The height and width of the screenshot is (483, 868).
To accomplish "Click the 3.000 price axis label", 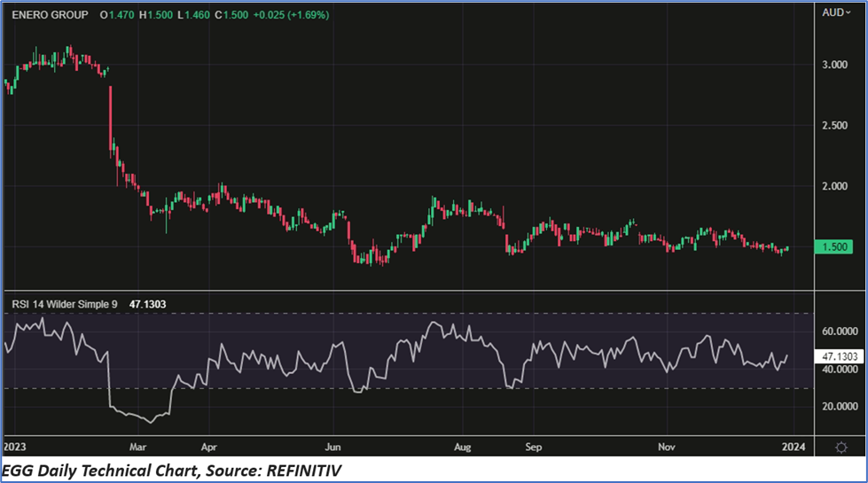I will tap(834, 65).
